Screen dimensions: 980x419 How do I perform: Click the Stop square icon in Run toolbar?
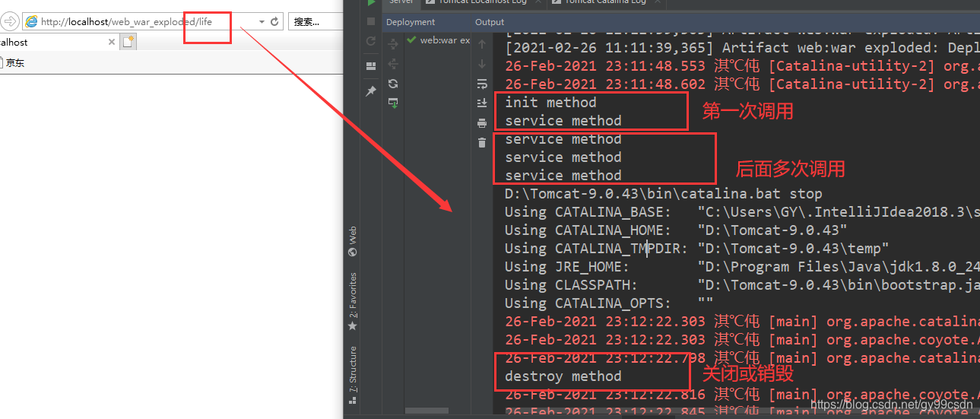click(x=371, y=22)
